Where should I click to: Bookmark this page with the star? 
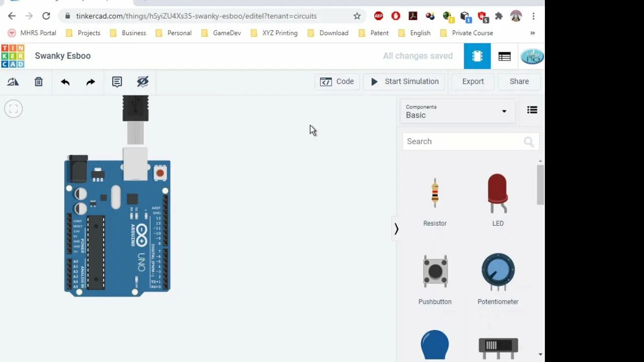click(357, 16)
